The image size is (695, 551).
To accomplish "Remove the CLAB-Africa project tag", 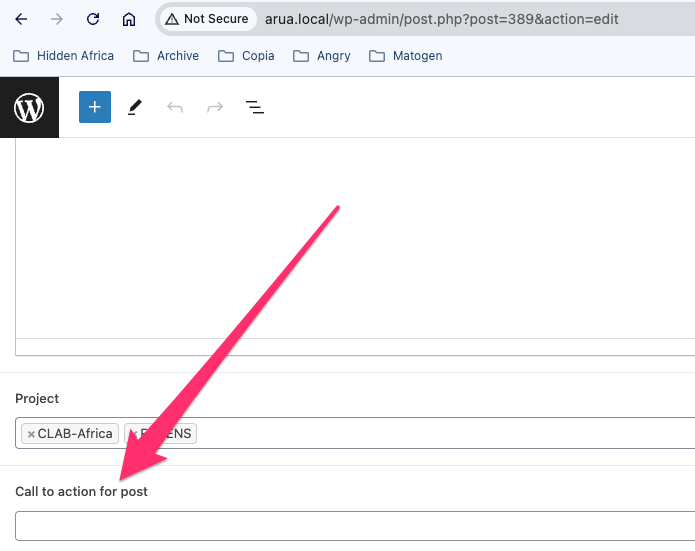I will [31, 434].
